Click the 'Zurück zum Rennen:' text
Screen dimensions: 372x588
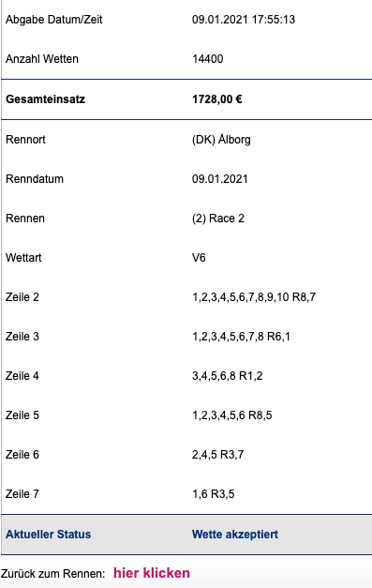click(52, 574)
